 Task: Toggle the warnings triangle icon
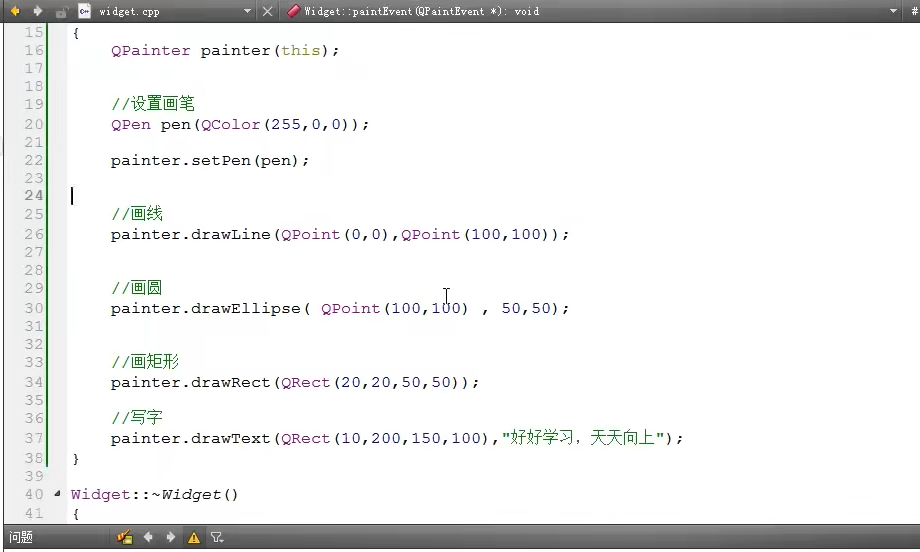click(194, 537)
